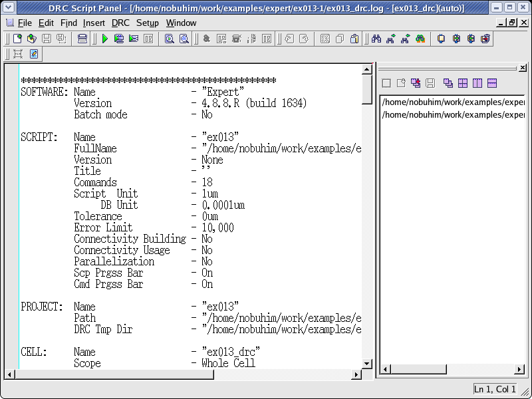Click the Undo icon in toolbar
Viewport: 532px width, 399px height.
pos(289,39)
